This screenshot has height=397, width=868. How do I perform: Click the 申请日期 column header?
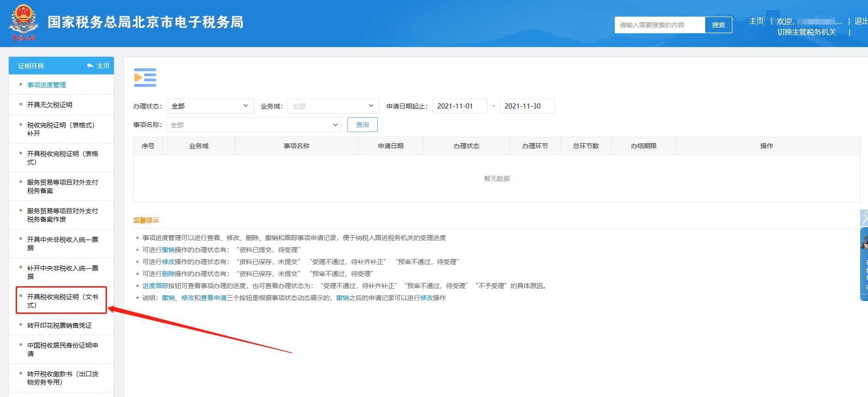tap(391, 146)
